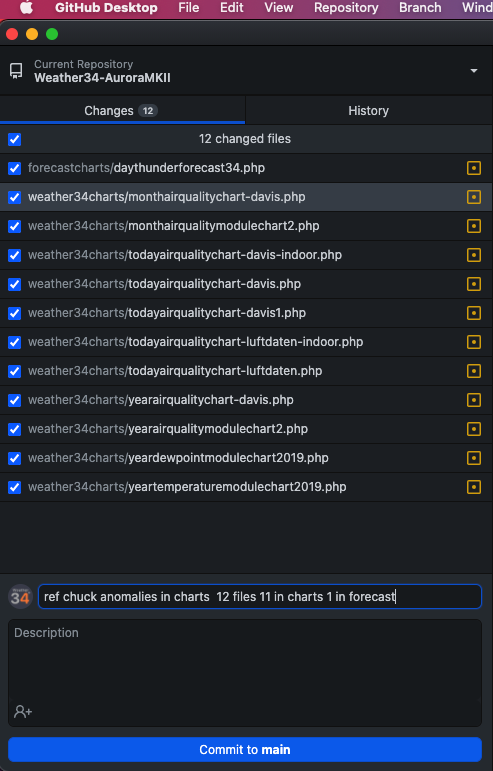The image size is (493, 771).
Task: Click the add co-authors icon
Action: [x=23, y=712]
